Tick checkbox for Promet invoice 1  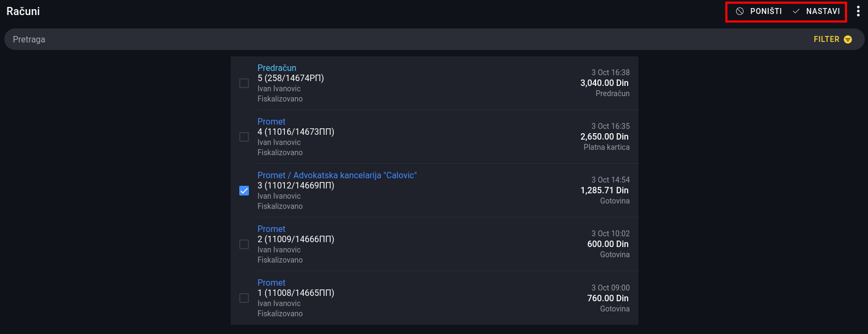(244, 298)
